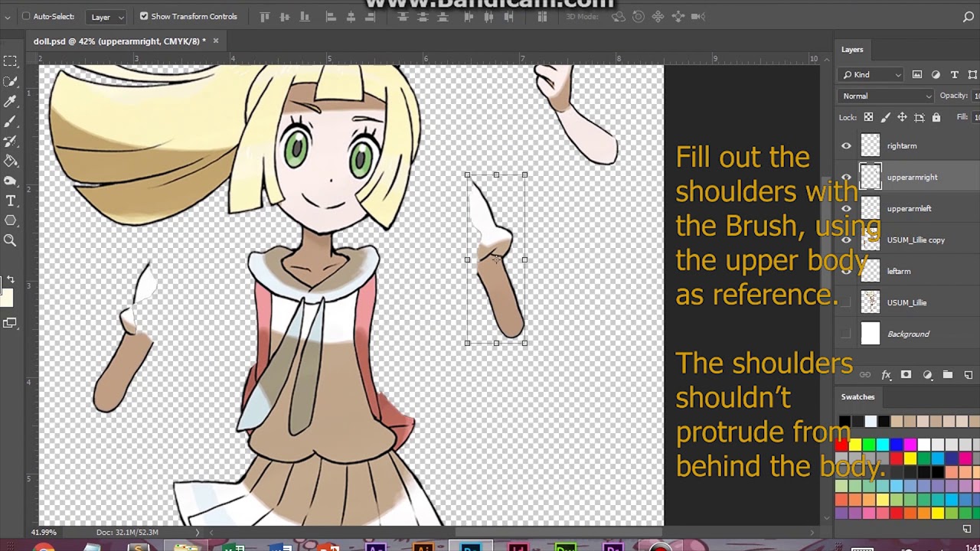Add a layer style fx

click(886, 375)
